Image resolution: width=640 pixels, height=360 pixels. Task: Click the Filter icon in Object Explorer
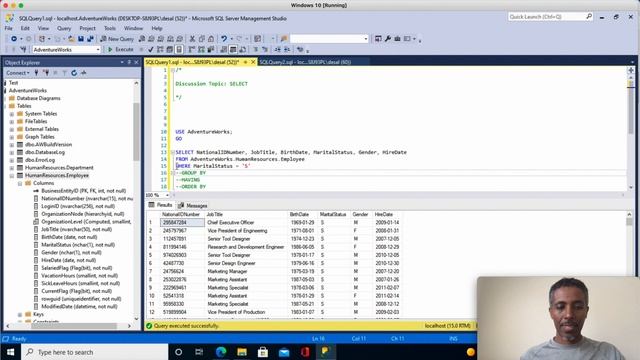64,73
